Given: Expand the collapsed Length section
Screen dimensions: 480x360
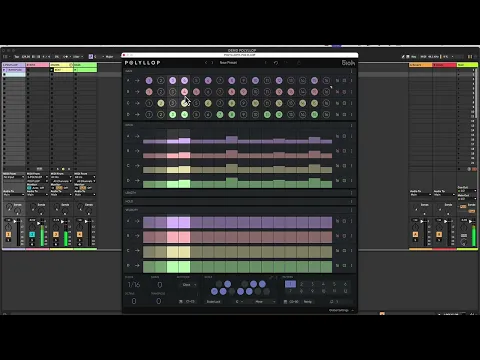Looking at the screenshot, I should (239, 193).
